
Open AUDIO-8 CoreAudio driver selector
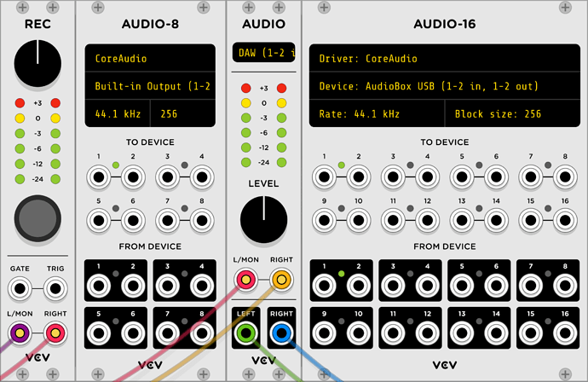(x=150, y=58)
